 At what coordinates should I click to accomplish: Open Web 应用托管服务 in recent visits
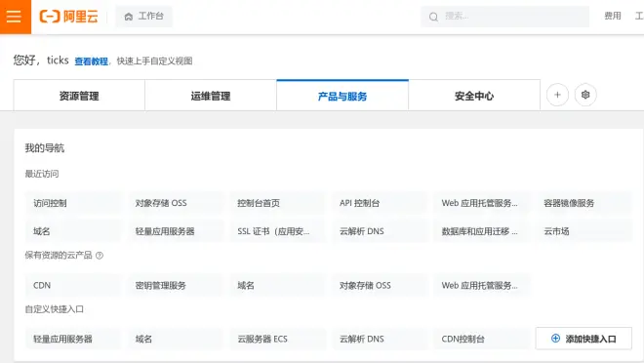tap(481, 203)
